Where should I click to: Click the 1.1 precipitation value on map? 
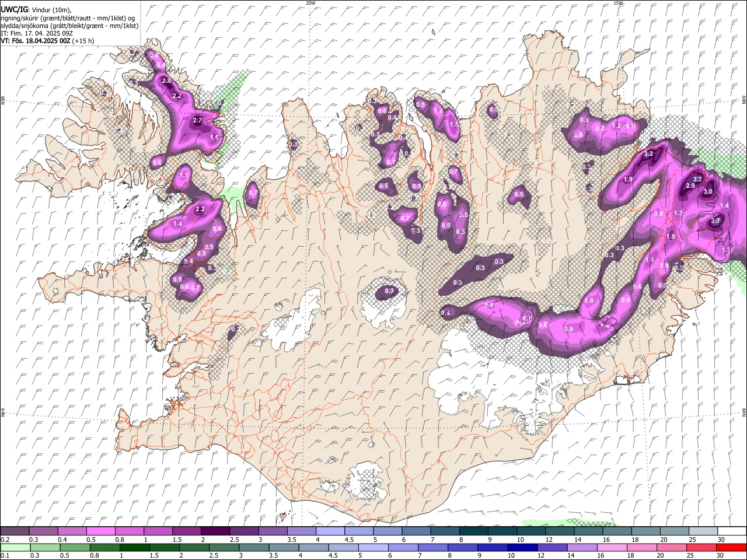click(x=184, y=175)
